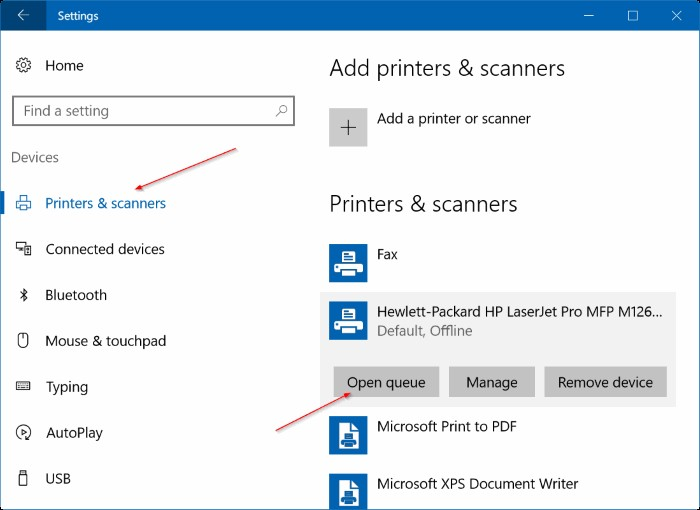Image resolution: width=700 pixels, height=510 pixels.
Task: Click the Microsoft Print to PDF icon
Action: pos(348,435)
